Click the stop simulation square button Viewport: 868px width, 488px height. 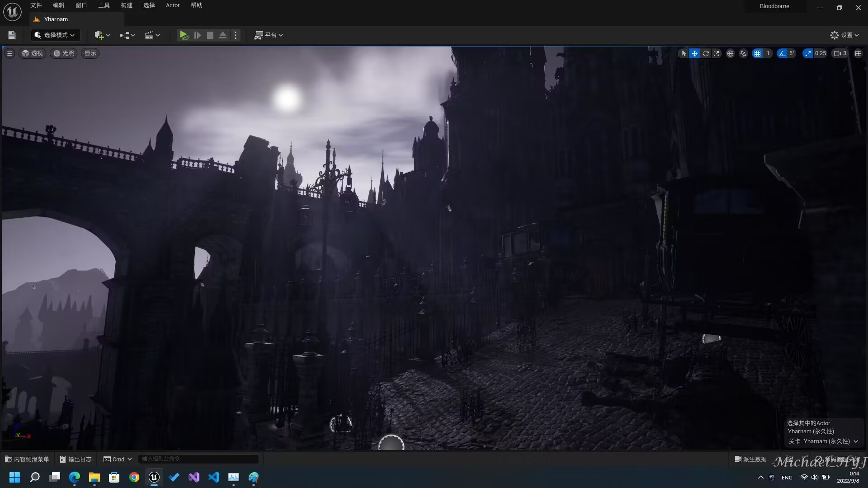point(210,35)
